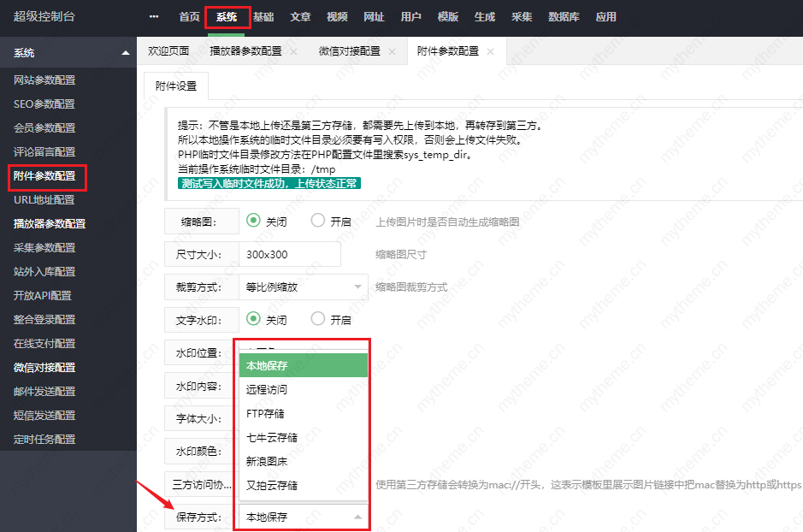Open 邮件发送配置 settings from sidebar
803x532 pixels.
[x=46, y=392]
